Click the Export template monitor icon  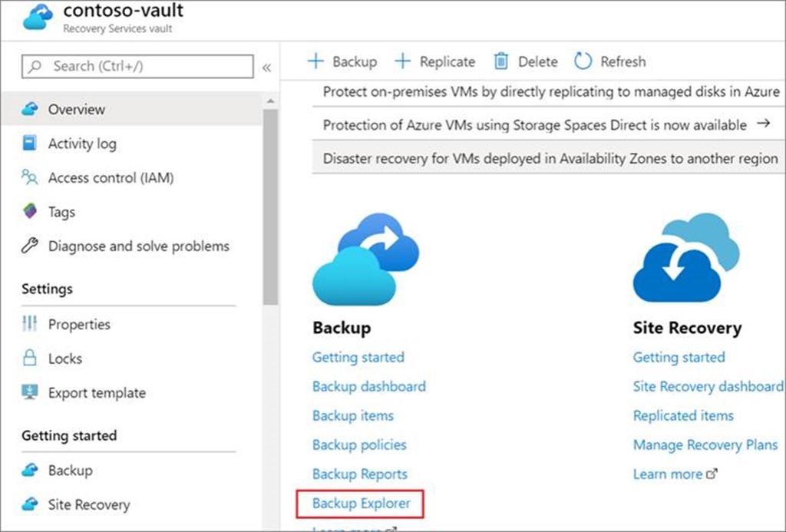pos(30,392)
